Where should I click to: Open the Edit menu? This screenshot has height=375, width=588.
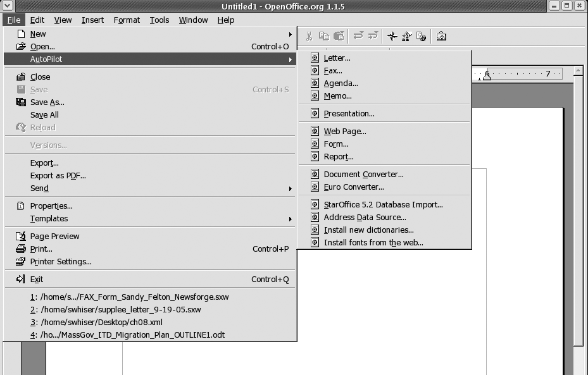coord(37,20)
